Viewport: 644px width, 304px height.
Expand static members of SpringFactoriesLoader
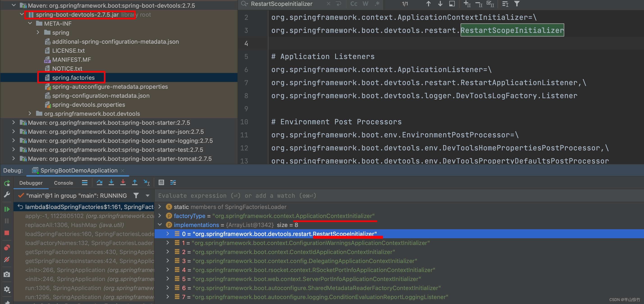[x=160, y=206]
